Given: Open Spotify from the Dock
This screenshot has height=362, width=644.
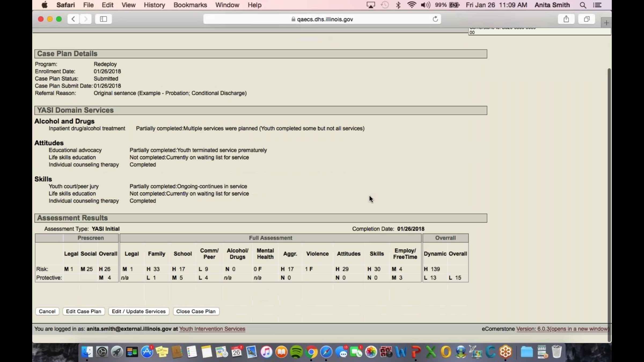Looking at the screenshot, I should click(297, 352).
